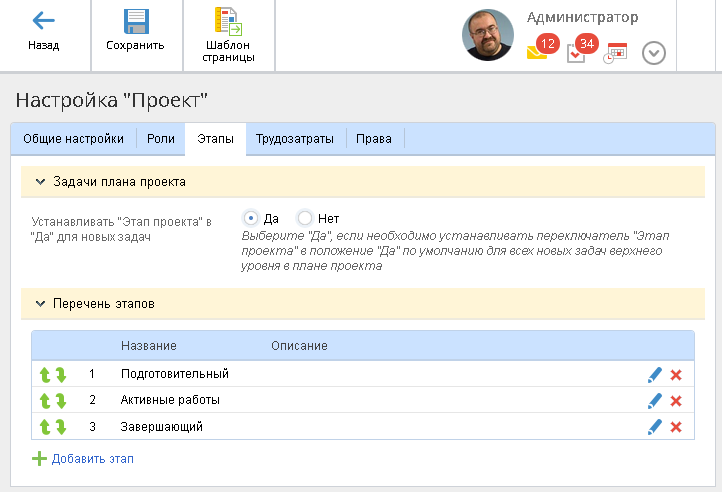Click the Добавить этап link
The image size is (722, 492).
[x=92, y=459]
